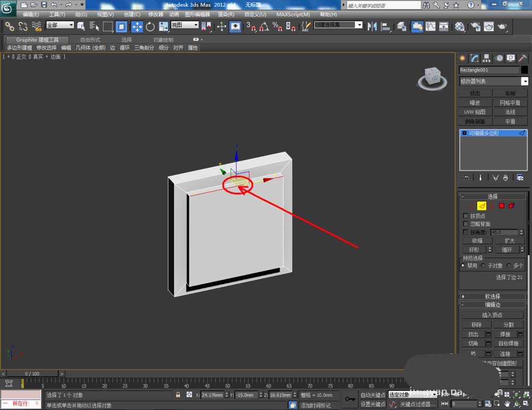Click the Pin Stack icon

465,177
